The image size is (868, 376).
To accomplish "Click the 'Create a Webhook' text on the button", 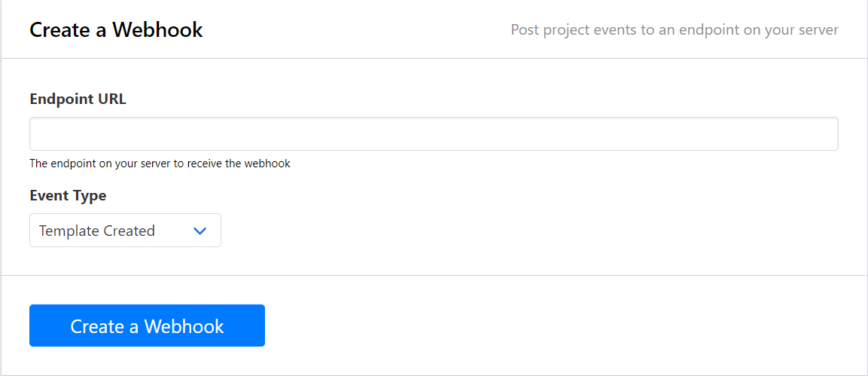I will click(x=147, y=326).
